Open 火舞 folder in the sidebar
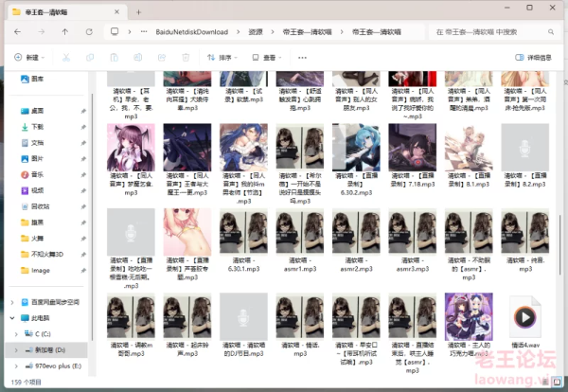568x392 pixels. (32, 239)
